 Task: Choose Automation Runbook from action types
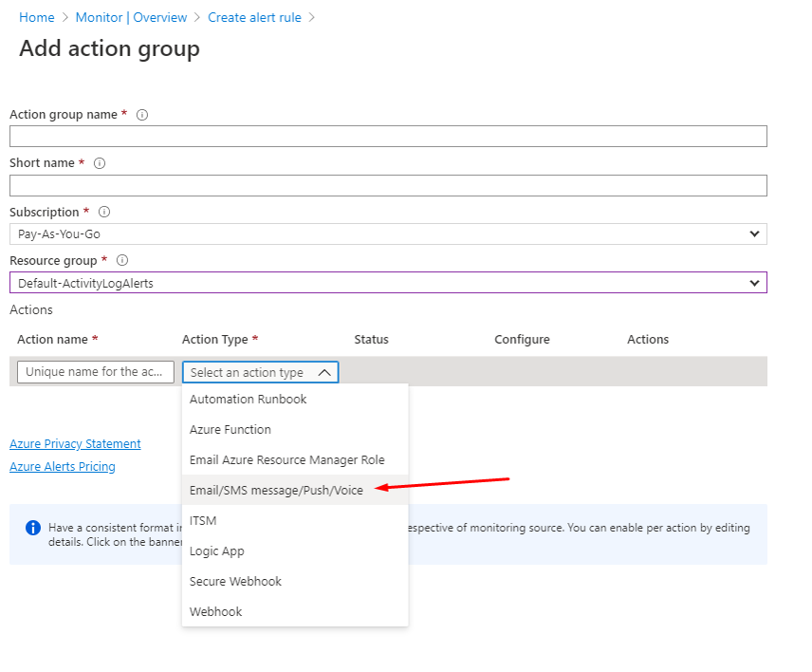tap(248, 400)
